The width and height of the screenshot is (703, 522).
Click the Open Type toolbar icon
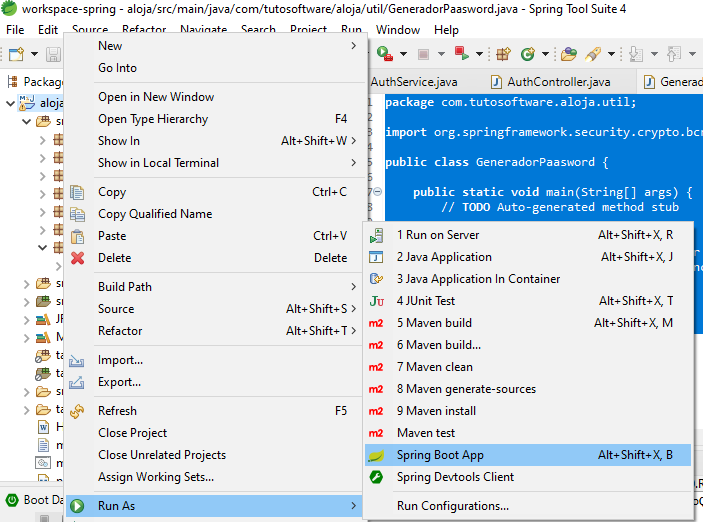[568, 54]
